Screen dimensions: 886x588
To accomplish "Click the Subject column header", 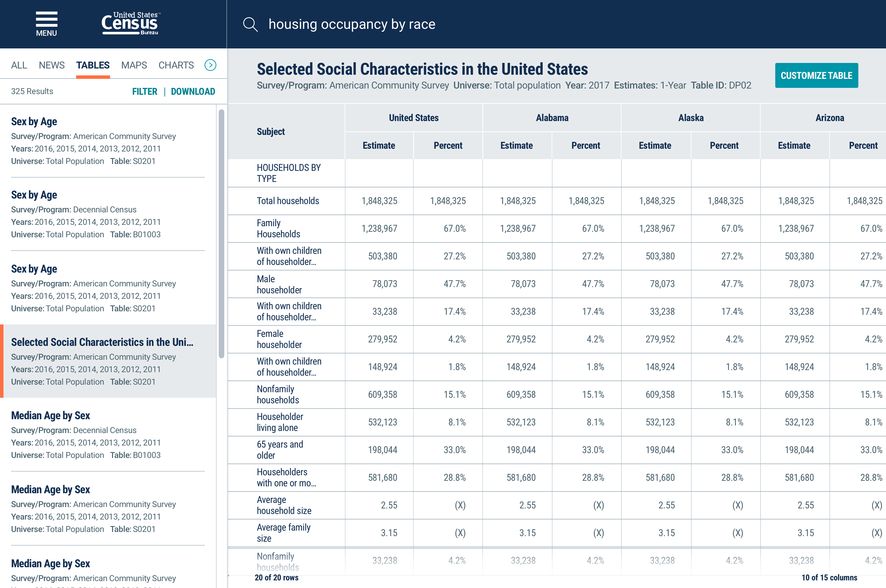I will click(271, 132).
